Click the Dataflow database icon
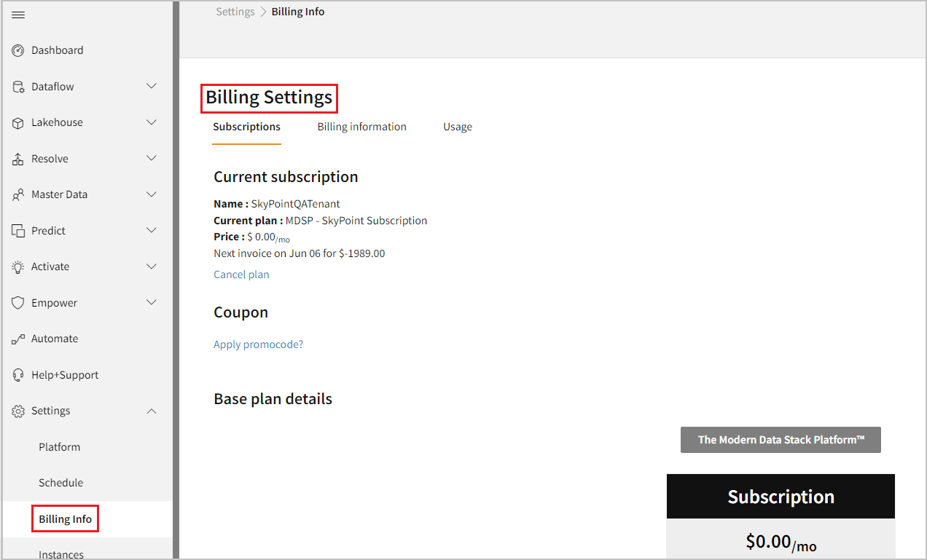 (18, 87)
